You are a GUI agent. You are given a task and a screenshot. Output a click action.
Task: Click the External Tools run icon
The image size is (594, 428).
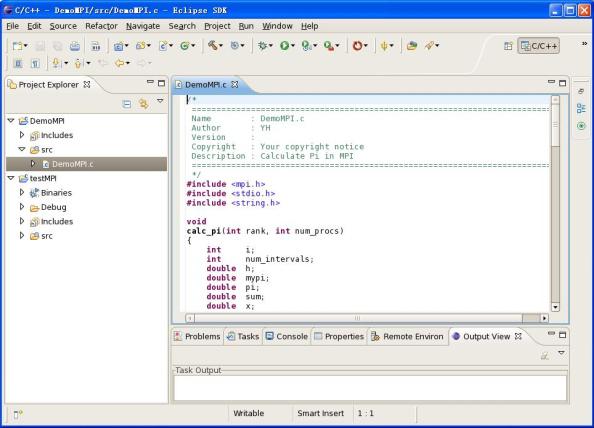click(329, 46)
